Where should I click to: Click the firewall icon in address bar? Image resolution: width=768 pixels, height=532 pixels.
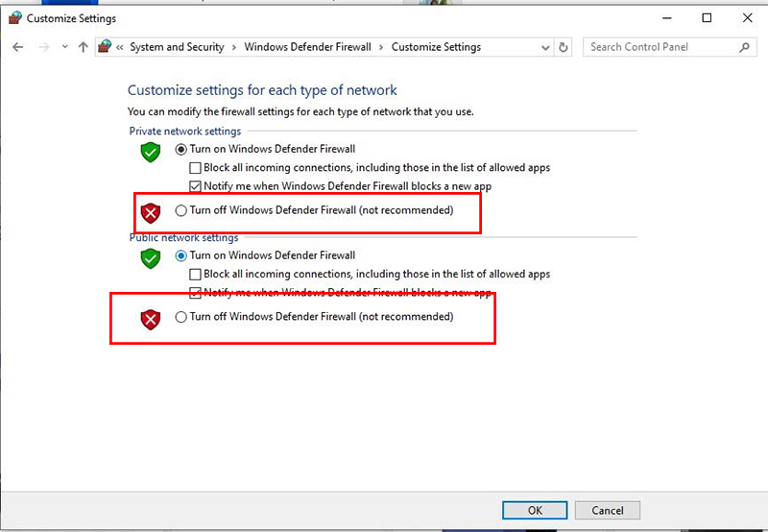click(x=105, y=46)
